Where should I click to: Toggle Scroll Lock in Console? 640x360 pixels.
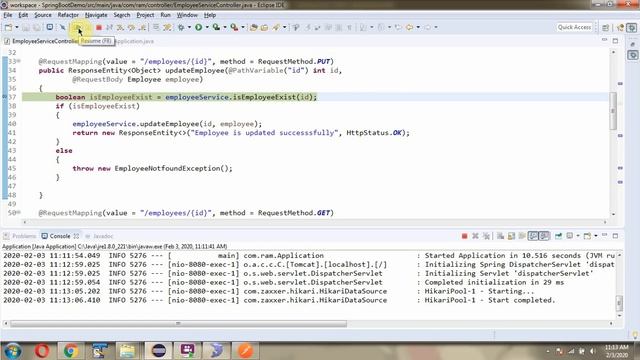click(511, 236)
